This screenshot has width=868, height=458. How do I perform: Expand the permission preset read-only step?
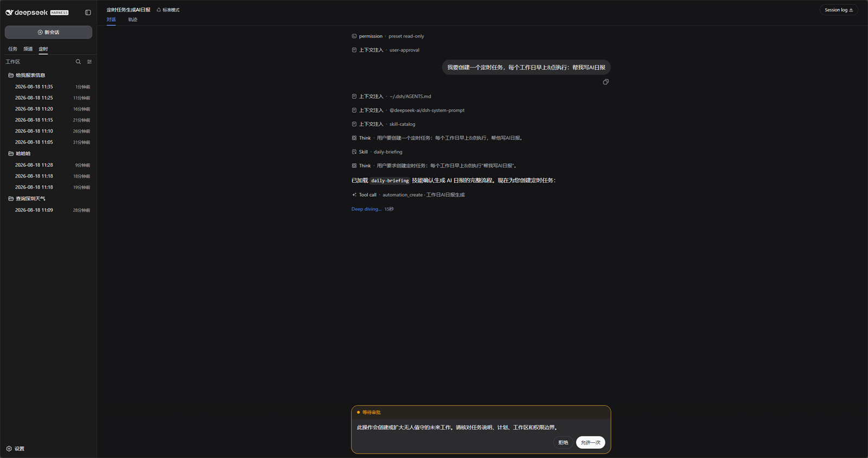pos(388,36)
